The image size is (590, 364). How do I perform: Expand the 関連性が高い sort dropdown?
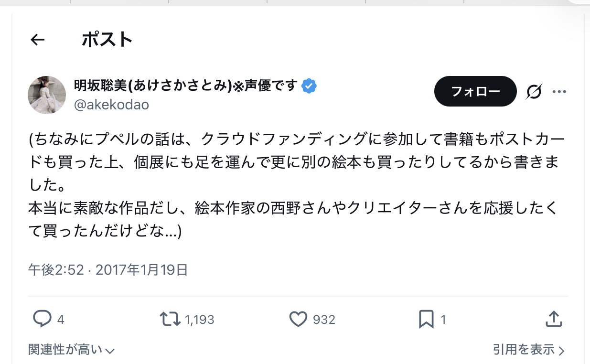click(71, 350)
